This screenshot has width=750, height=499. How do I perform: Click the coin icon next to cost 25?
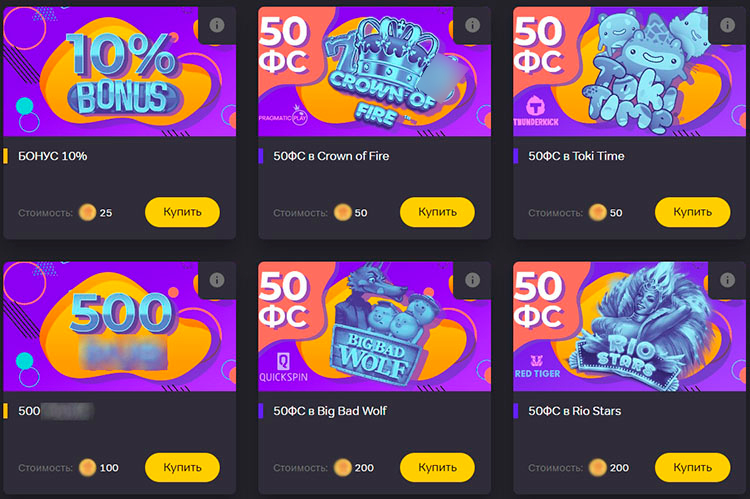(88, 212)
